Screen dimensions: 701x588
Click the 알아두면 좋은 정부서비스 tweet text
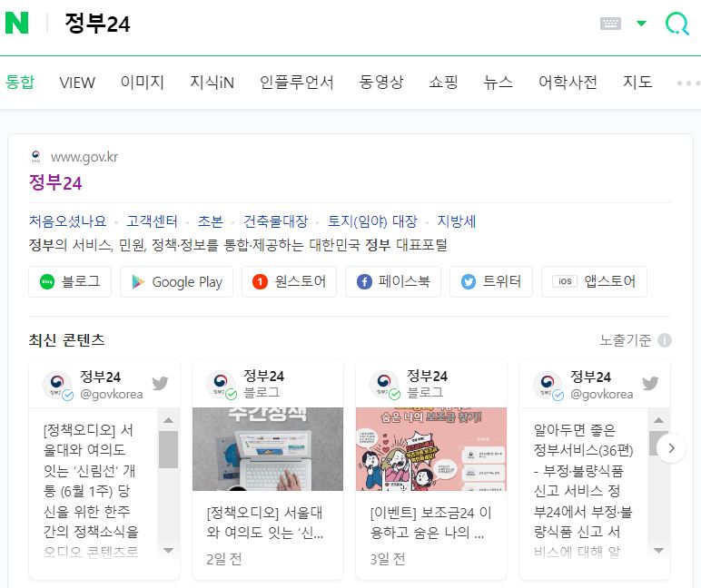click(584, 490)
